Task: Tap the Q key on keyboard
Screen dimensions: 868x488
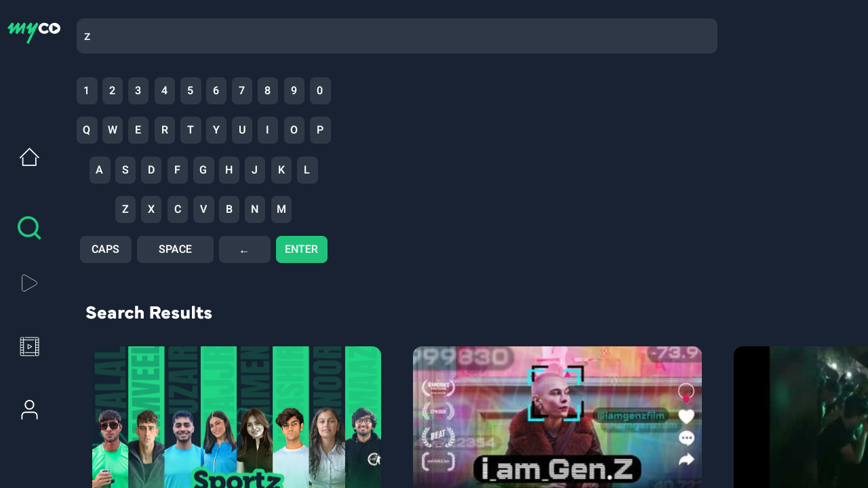Action: pyautogui.click(x=87, y=130)
